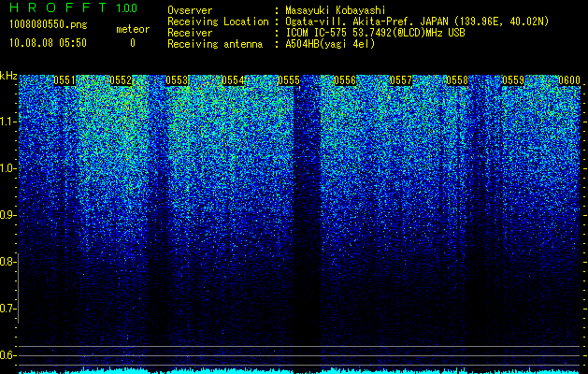The width and height of the screenshot is (588, 374).
Task: Click the 0554 time marker
Action: (x=233, y=80)
